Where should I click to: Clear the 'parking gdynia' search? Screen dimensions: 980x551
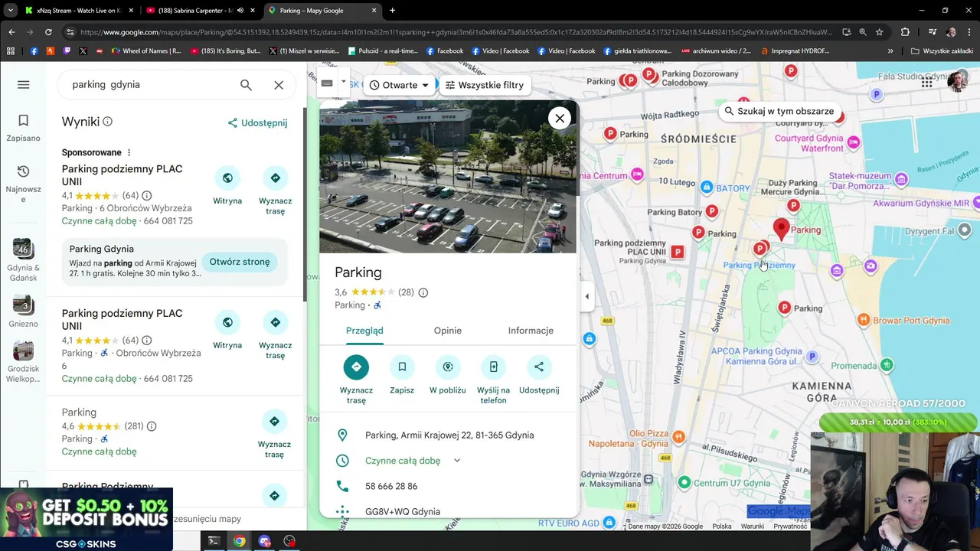point(279,85)
